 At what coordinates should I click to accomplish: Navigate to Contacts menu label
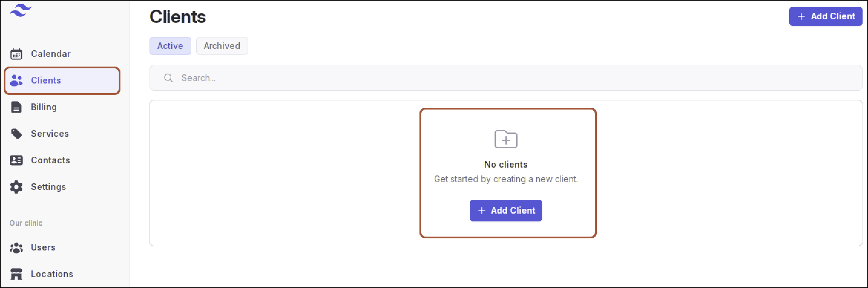click(51, 160)
